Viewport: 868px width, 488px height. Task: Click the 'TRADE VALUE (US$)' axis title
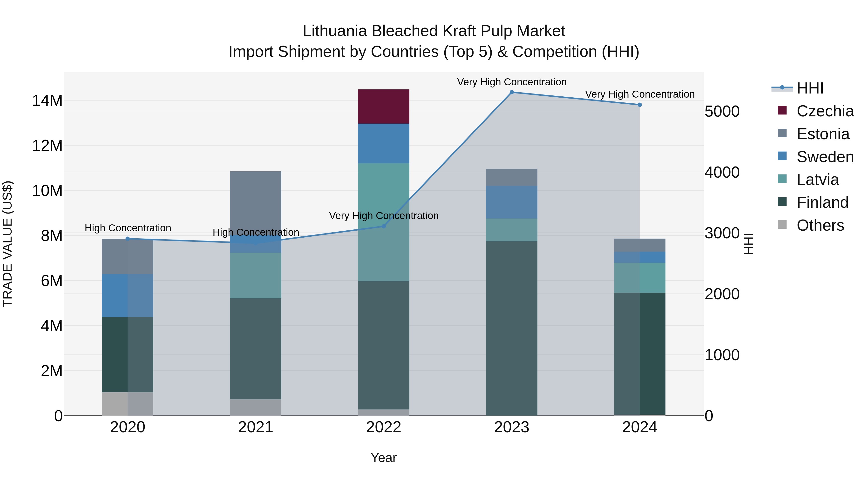pyautogui.click(x=7, y=244)
